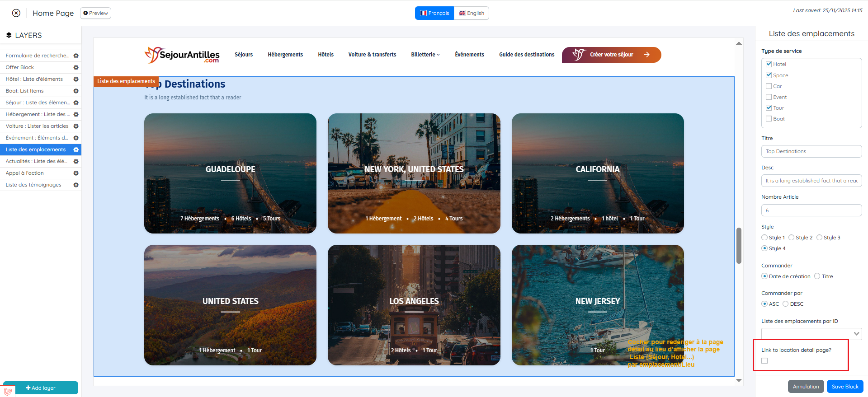
Task: Open Liste des emplacements par ID dropdown
Action: tap(811, 334)
